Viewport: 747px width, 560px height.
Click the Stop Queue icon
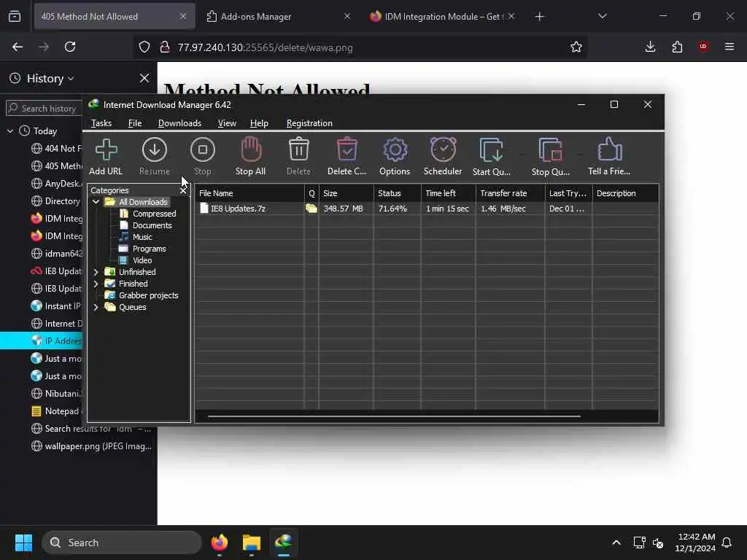click(551, 150)
